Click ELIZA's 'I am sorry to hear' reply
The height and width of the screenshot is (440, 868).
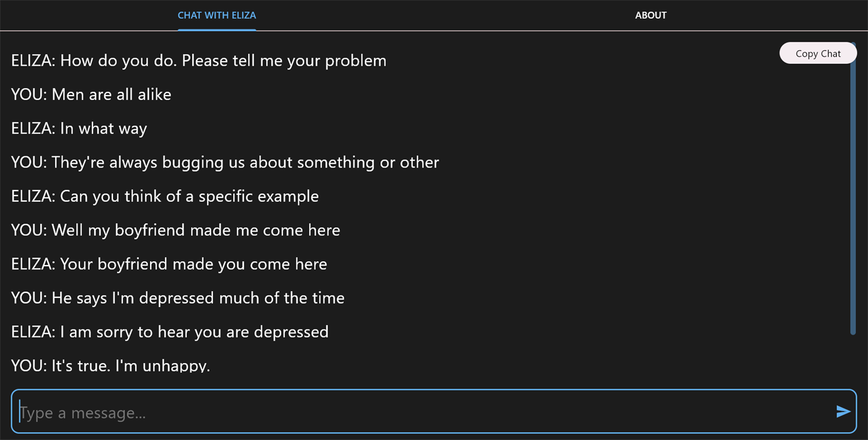[170, 332]
